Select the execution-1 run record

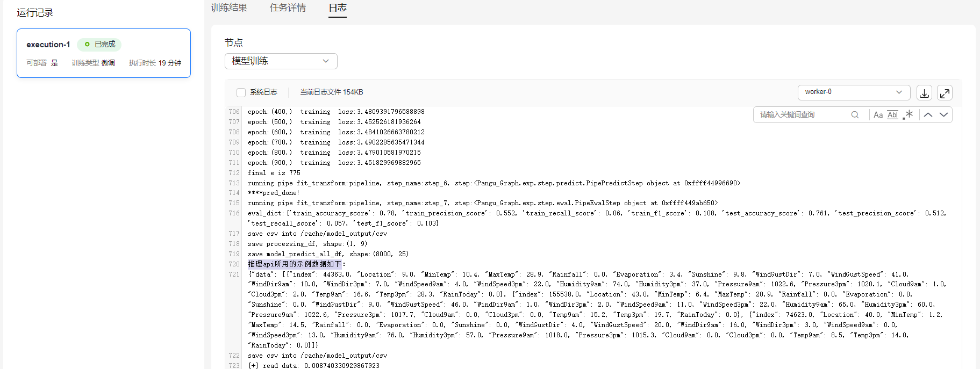click(104, 53)
